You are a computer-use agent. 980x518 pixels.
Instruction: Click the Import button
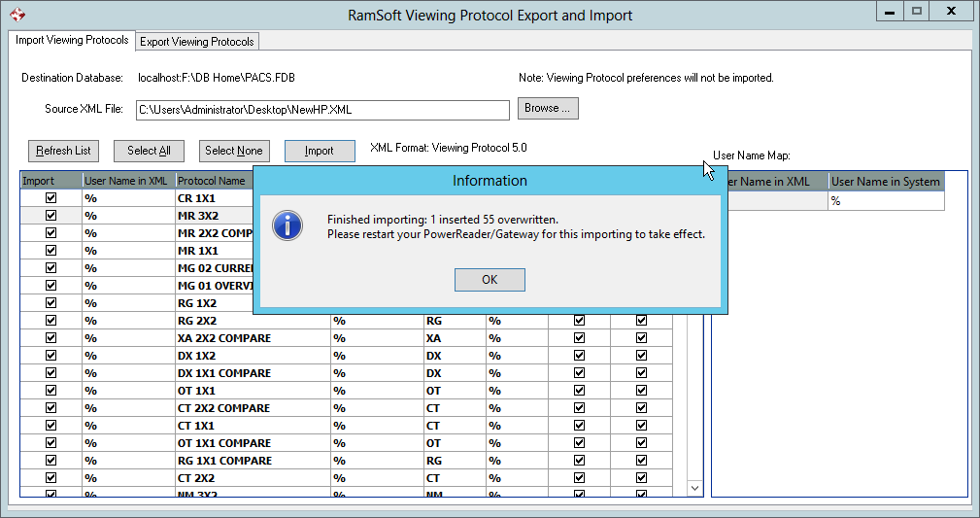coord(319,151)
